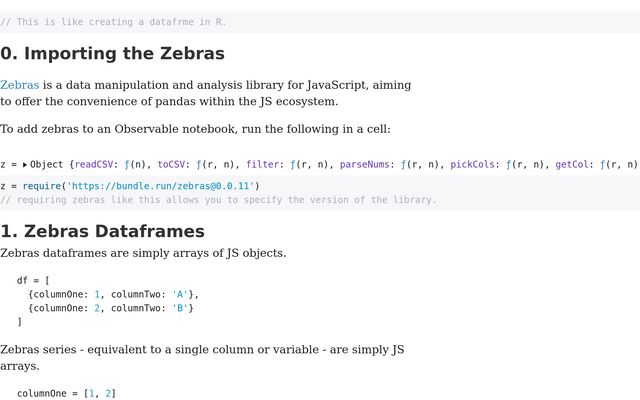Click the filter property in object output
Viewport: 640px width, 400px height.
pos(262,164)
